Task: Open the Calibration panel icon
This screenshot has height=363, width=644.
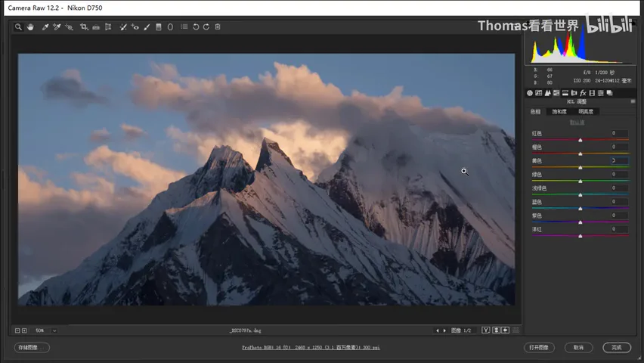Action: pyautogui.click(x=592, y=93)
